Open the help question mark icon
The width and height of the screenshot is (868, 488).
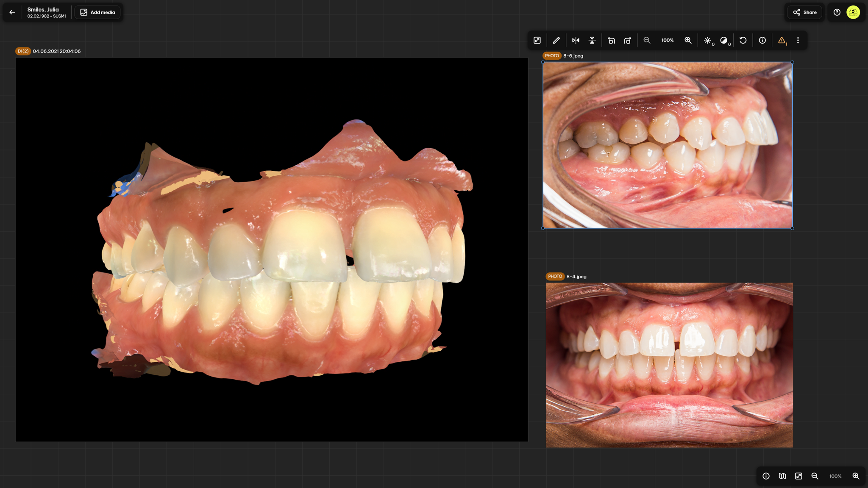837,12
